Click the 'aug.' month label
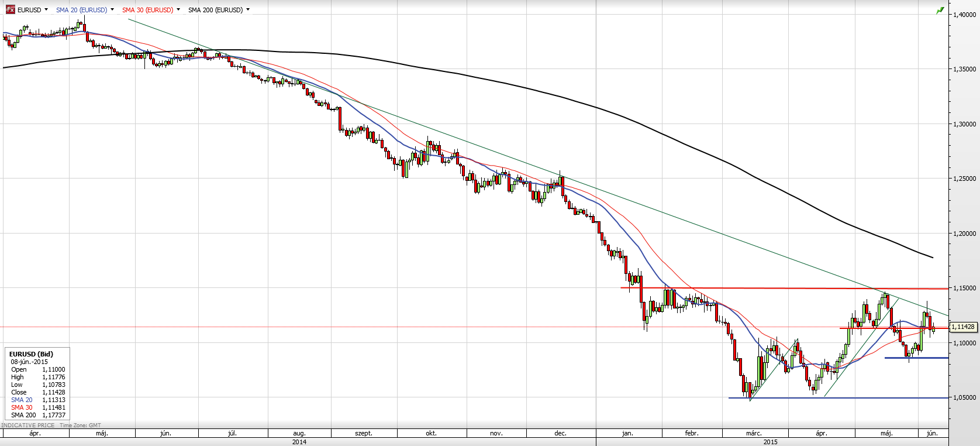The height and width of the screenshot is (446, 980). [299, 433]
